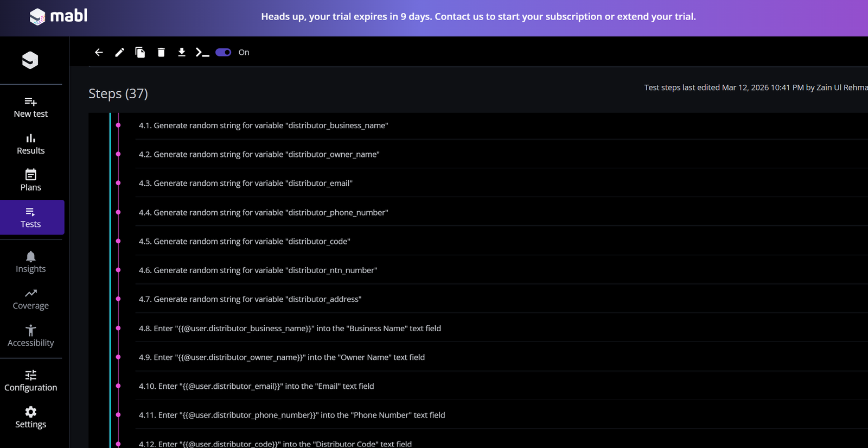The height and width of the screenshot is (448, 868).
Task: Click the back arrow in the toolbar
Action: tap(99, 52)
